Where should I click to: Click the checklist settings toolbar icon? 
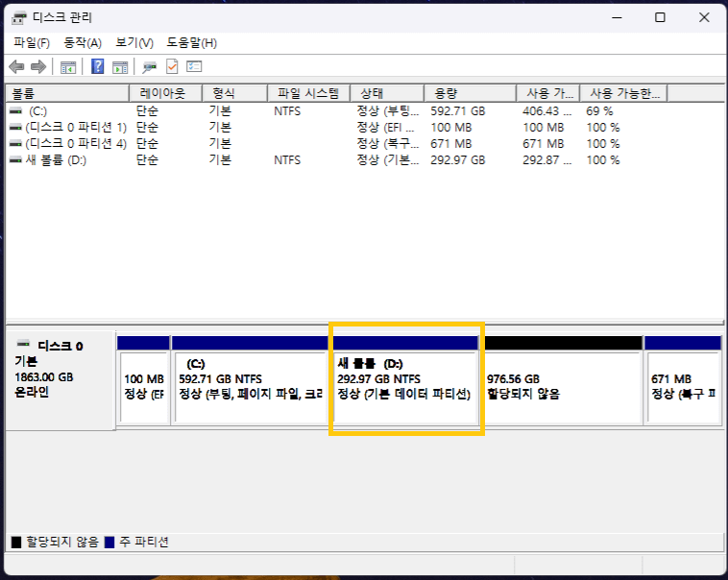[194, 66]
